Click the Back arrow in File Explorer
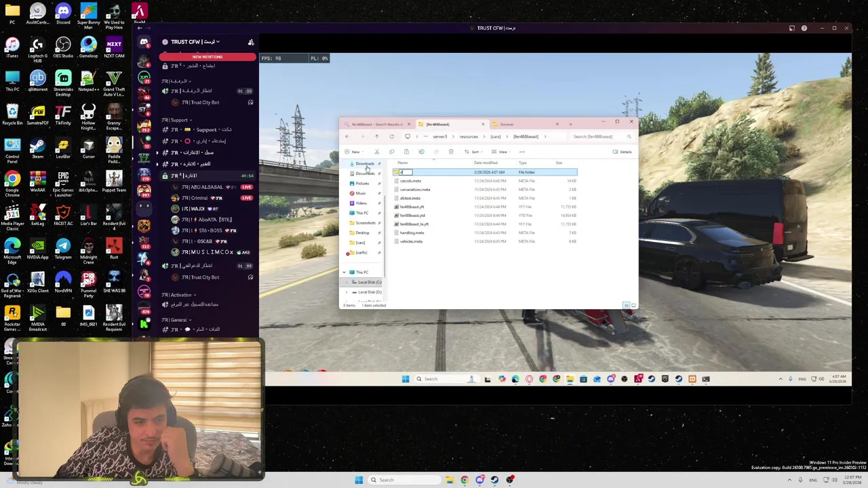This screenshot has width=868, height=488. coord(347,136)
